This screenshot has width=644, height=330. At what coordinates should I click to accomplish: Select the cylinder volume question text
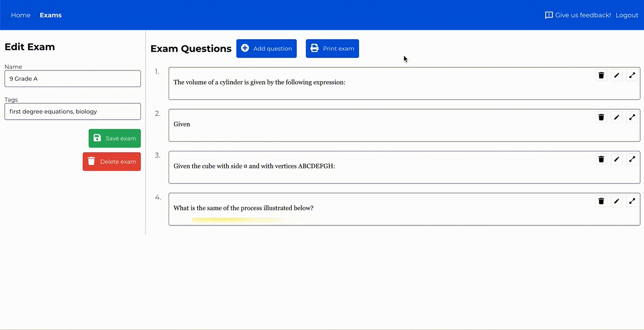(260, 82)
